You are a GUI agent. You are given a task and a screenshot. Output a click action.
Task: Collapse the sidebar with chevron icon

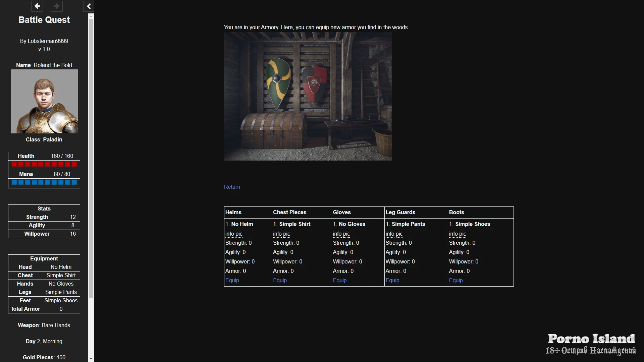tap(89, 6)
